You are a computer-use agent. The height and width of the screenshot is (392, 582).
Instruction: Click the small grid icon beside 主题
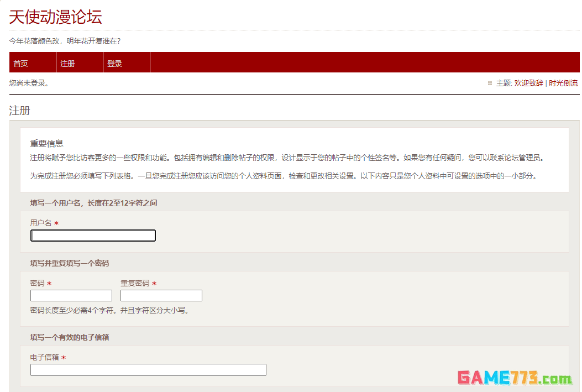coord(490,83)
